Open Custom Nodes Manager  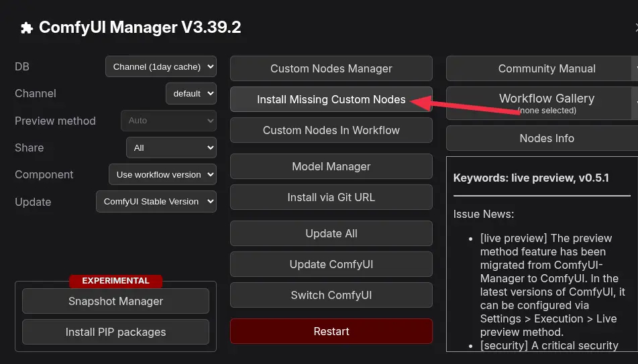coord(331,68)
